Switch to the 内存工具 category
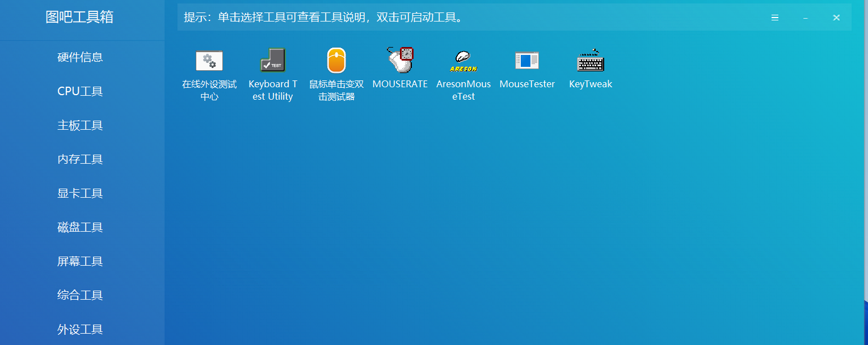The height and width of the screenshot is (345, 868). click(x=80, y=159)
